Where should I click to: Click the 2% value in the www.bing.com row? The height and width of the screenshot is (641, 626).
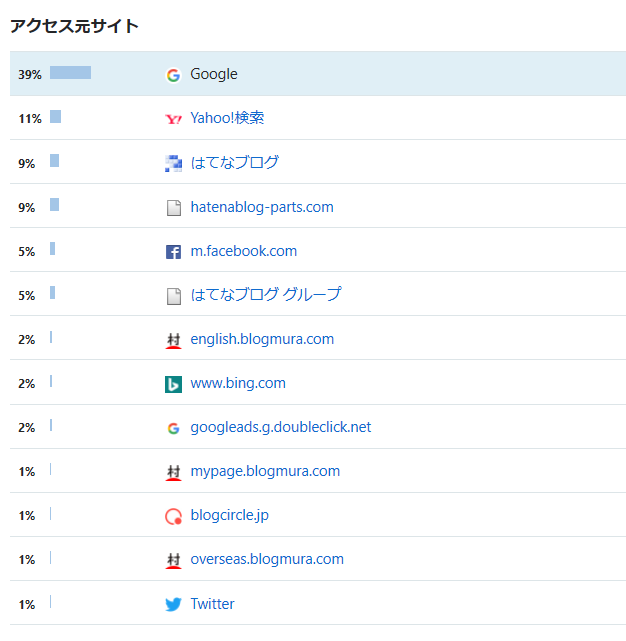tap(27, 383)
